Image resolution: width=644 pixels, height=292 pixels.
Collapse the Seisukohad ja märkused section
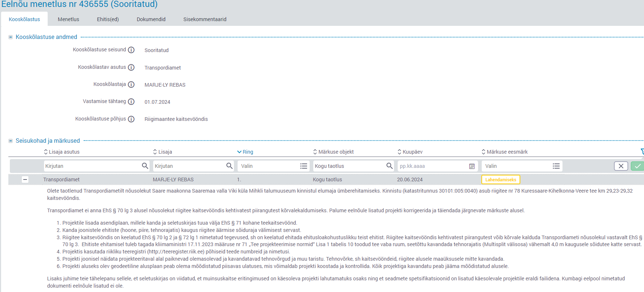(x=11, y=141)
